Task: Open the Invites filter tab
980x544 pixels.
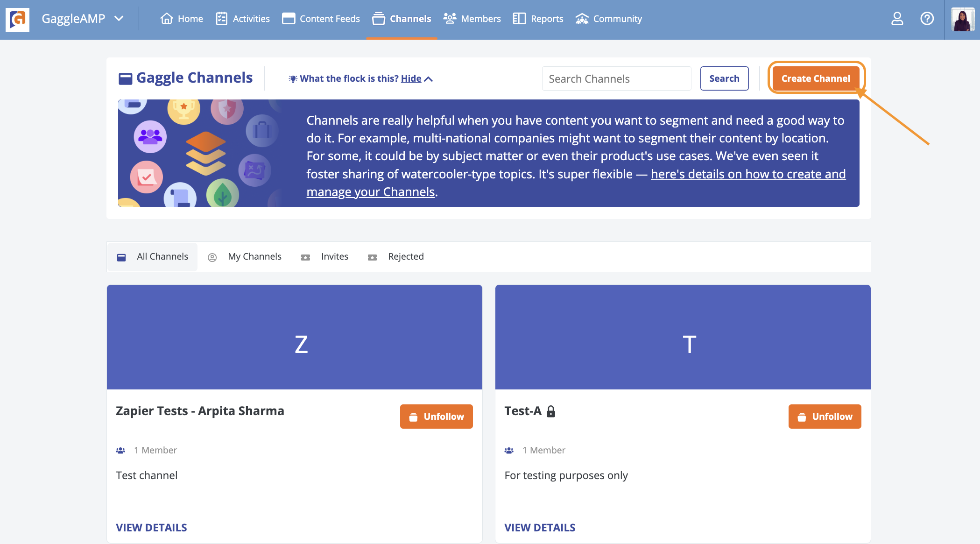Action: click(x=334, y=256)
